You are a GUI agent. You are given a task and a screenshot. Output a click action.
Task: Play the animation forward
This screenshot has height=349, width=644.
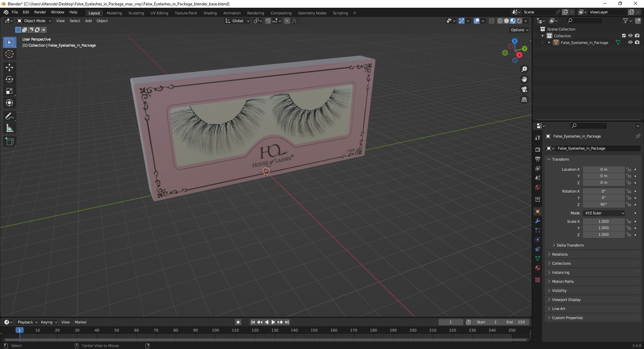pos(273,322)
